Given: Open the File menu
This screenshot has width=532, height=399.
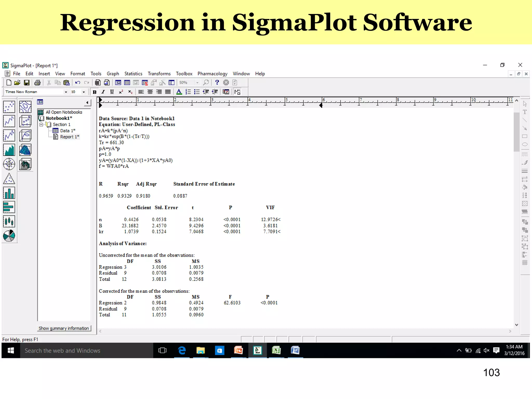Looking at the screenshot, I should (x=17, y=74).
